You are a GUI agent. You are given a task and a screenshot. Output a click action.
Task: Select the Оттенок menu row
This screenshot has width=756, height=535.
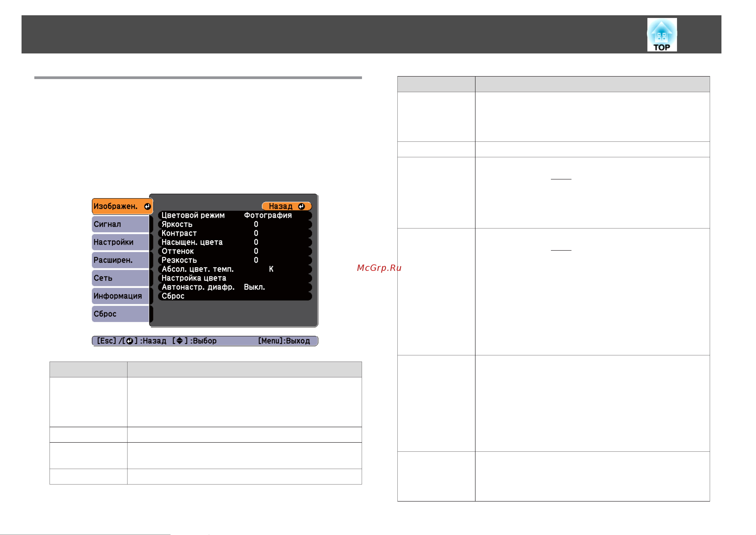235,251
